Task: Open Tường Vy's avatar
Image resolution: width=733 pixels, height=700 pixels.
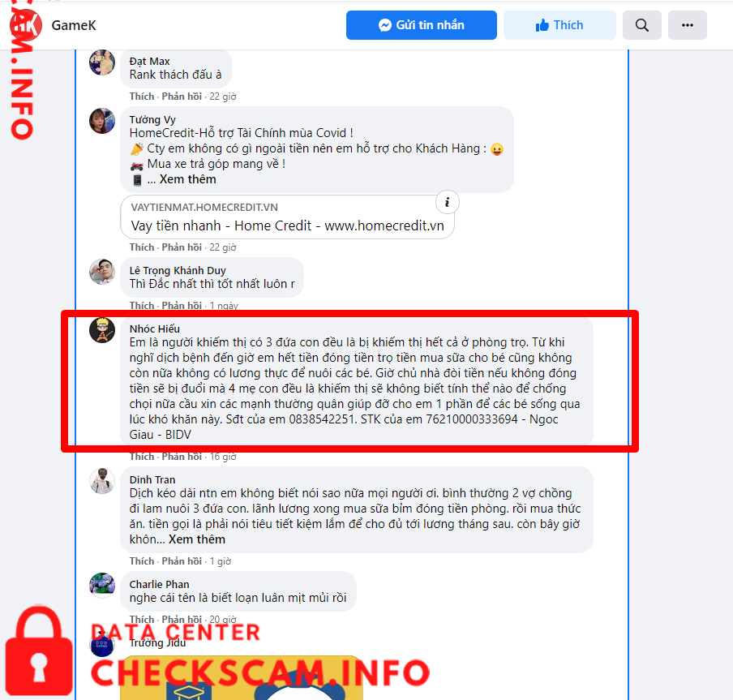Action: coord(102,121)
